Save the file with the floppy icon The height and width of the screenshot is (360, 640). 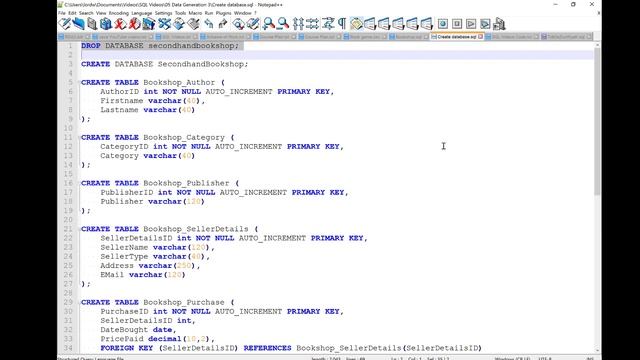pos(92,24)
